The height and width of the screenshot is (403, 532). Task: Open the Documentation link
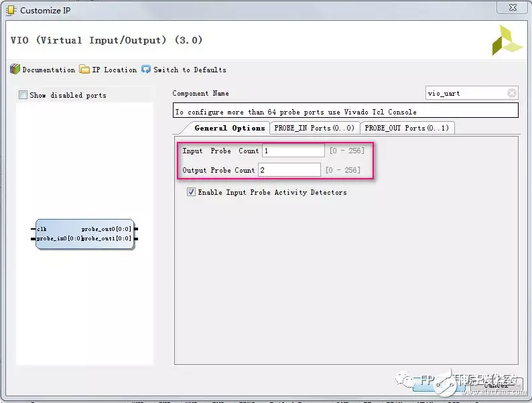click(x=48, y=70)
